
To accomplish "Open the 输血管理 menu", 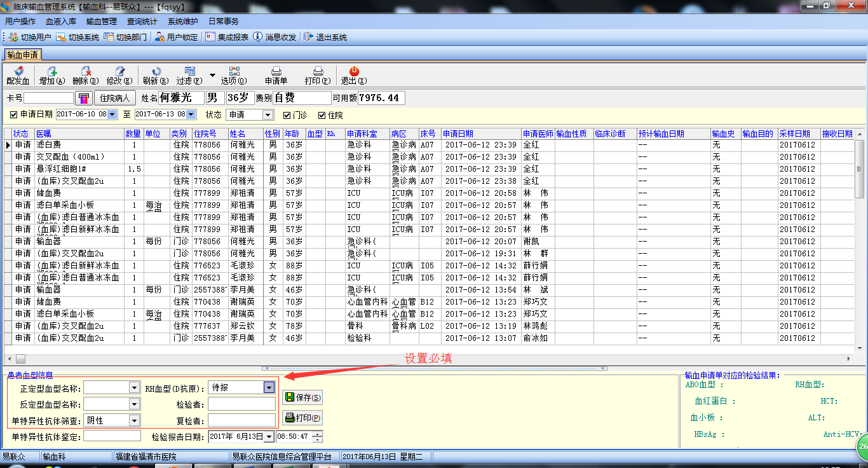I will point(102,21).
